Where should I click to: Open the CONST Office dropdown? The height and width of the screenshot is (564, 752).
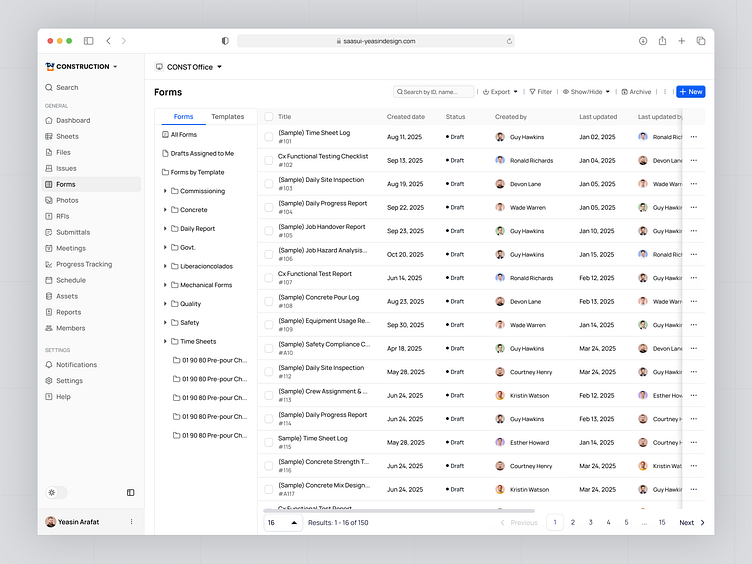click(x=188, y=67)
